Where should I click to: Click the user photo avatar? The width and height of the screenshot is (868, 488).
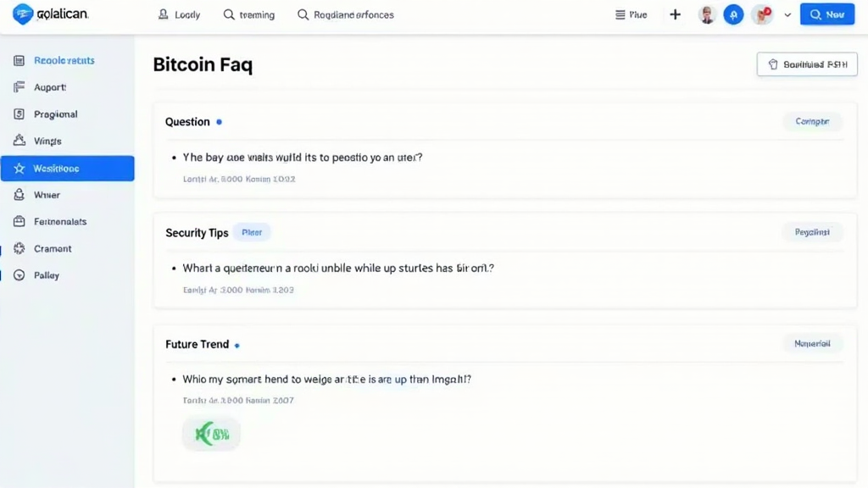(x=706, y=14)
